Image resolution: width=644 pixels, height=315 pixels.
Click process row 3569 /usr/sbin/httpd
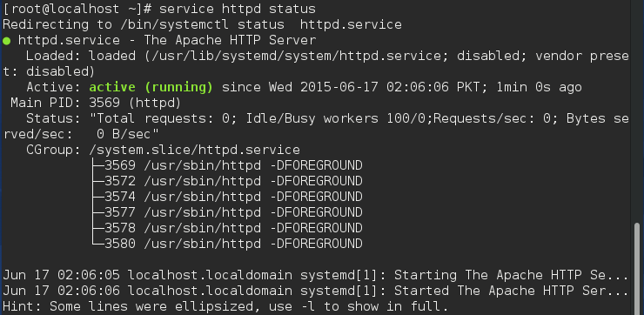point(233,165)
